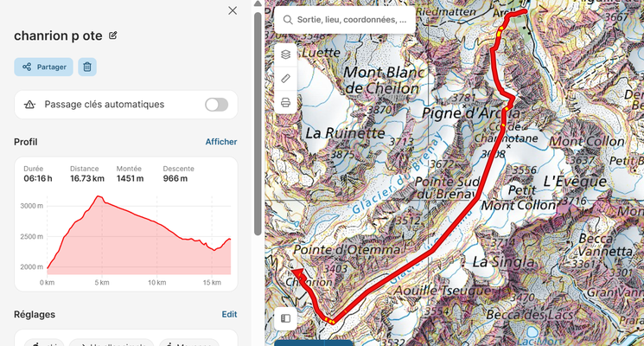
Task: Click the yellow waypoint near Pigne d'Arolla
Action: tap(503, 126)
